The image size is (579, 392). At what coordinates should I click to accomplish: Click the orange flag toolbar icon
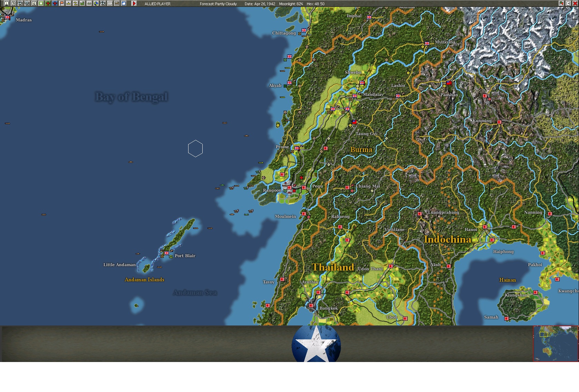(x=62, y=3)
